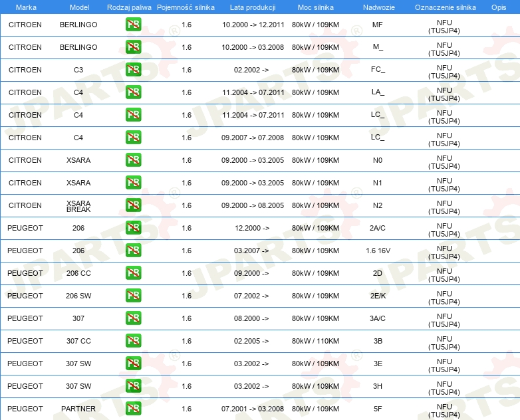This screenshot has width=520, height=420.
Task: Click the fuel icon in the 307 CC row
Action: pos(133,340)
